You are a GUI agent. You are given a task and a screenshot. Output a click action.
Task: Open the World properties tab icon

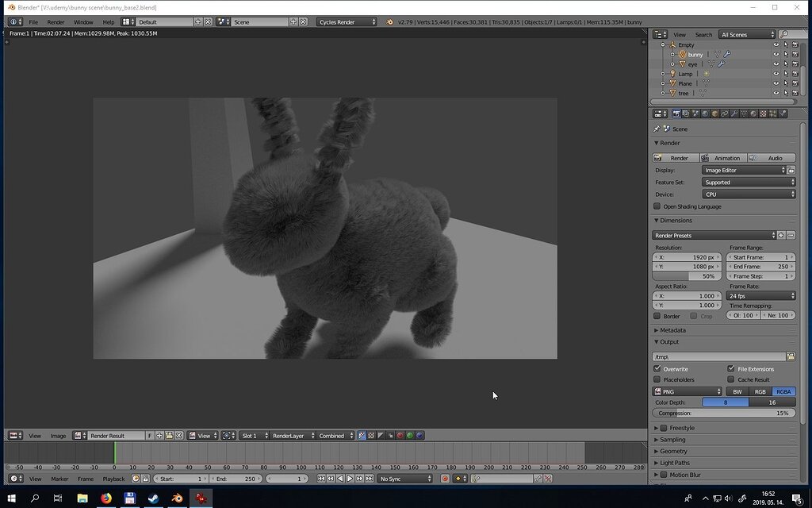point(705,114)
